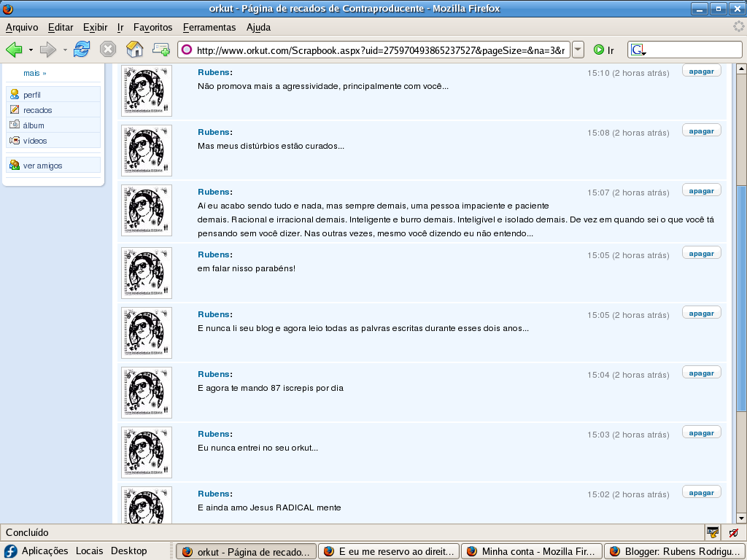Click apagar on the parabéns scrap
The height and width of the screenshot is (560, 747).
(701, 253)
